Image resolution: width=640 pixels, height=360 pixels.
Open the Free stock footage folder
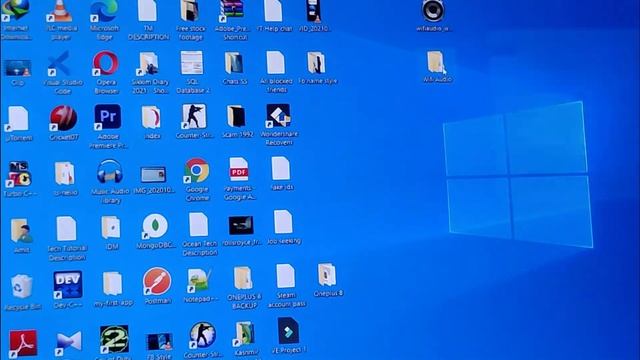pyautogui.click(x=190, y=11)
